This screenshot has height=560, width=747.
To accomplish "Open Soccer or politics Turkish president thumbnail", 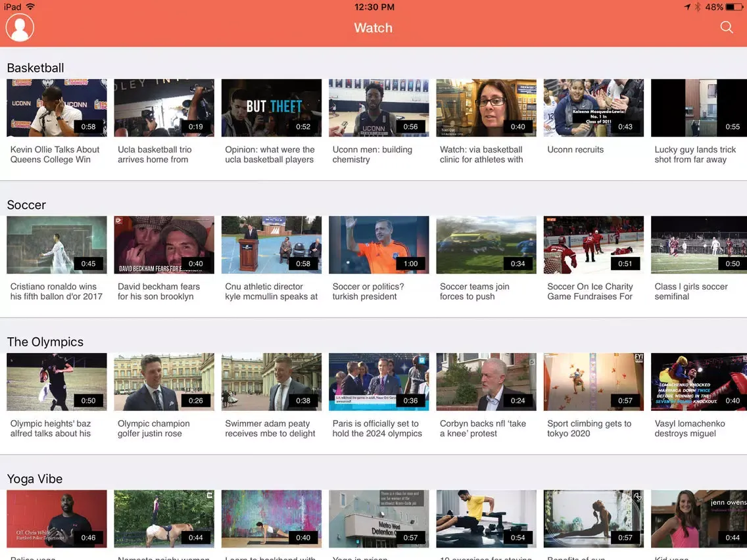I will coord(379,245).
